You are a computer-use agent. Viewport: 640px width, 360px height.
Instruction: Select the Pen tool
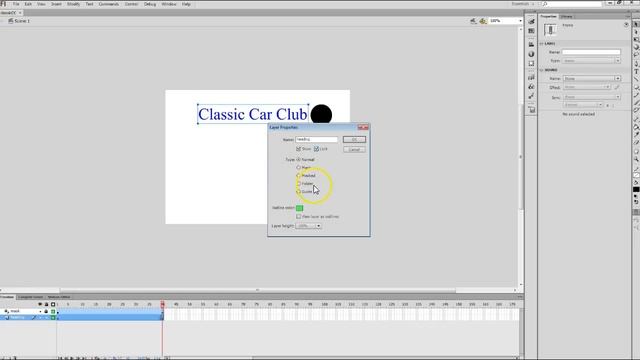tap(636, 64)
